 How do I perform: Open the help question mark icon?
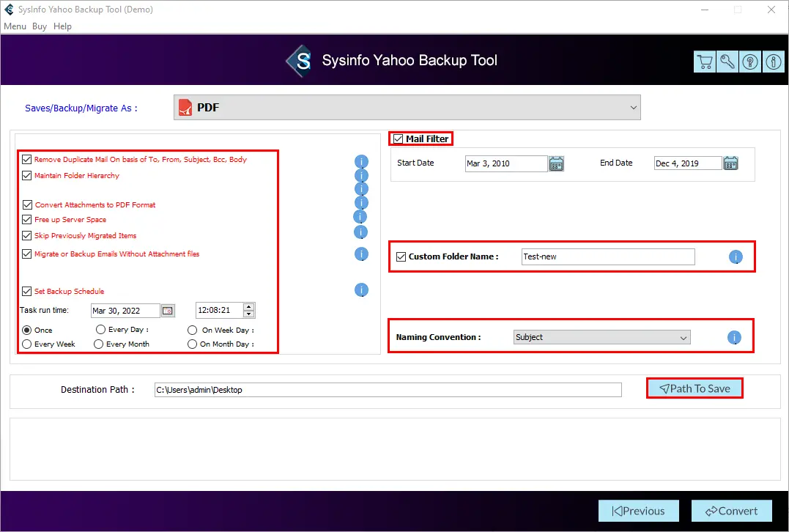click(x=750, y=62)
